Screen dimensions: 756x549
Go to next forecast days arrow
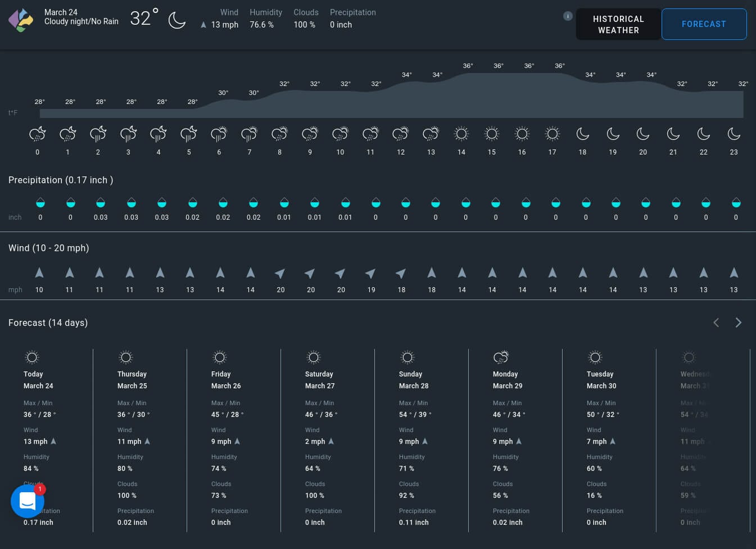click(739, 323)
